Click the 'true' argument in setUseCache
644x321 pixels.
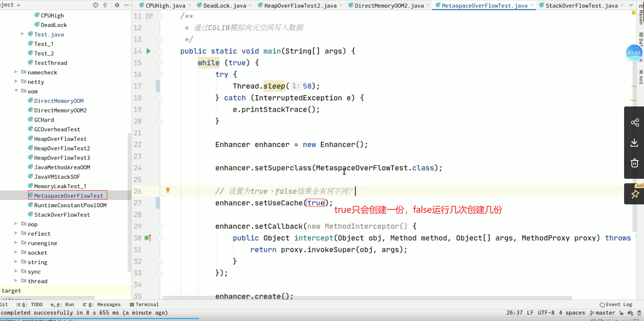tap(316, 203)
